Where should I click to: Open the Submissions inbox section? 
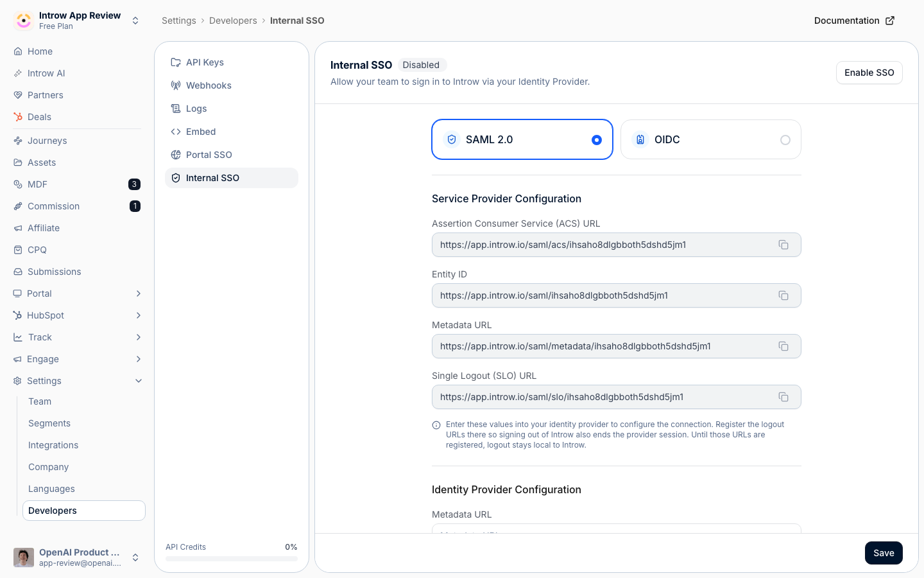point(77,272)
